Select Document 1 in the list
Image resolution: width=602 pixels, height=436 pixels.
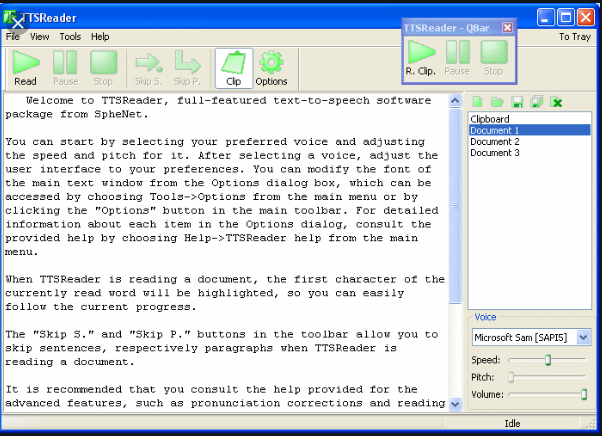tap(529, 130)
